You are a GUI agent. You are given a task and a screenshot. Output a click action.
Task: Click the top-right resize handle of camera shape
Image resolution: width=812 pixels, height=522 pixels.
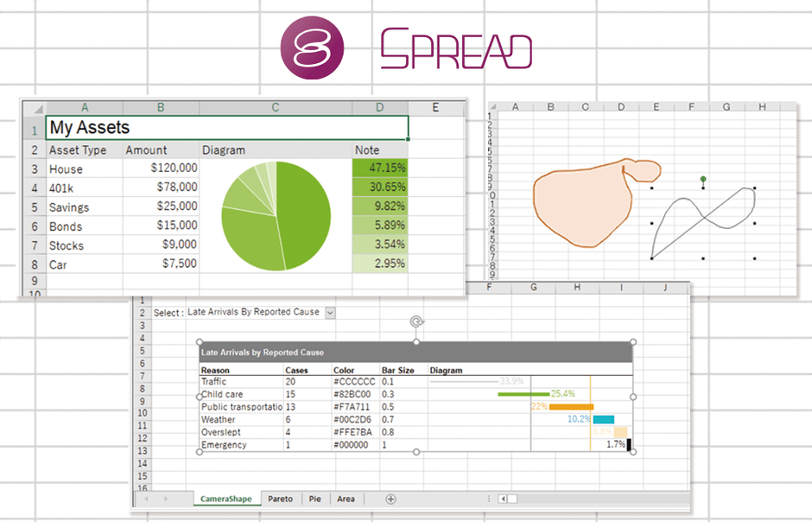pyautogui.click(x=633, y=341)
